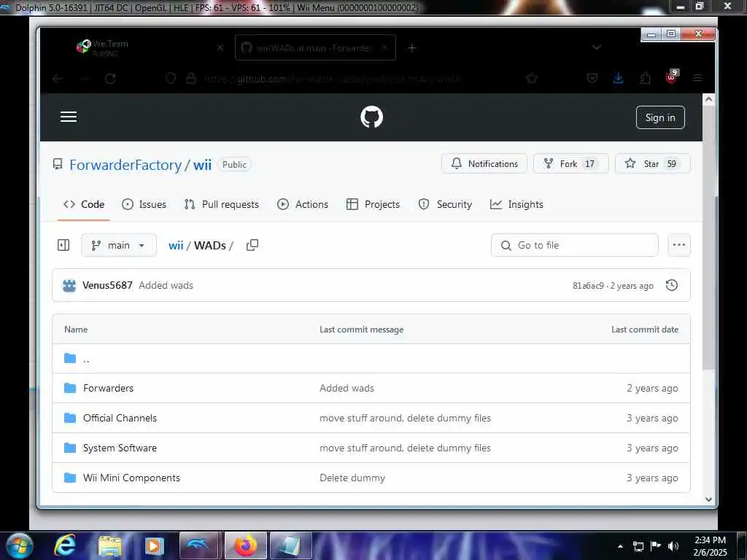Star the repository
Viewport: 747px width, 560px height.
click(x=652, y=164)
